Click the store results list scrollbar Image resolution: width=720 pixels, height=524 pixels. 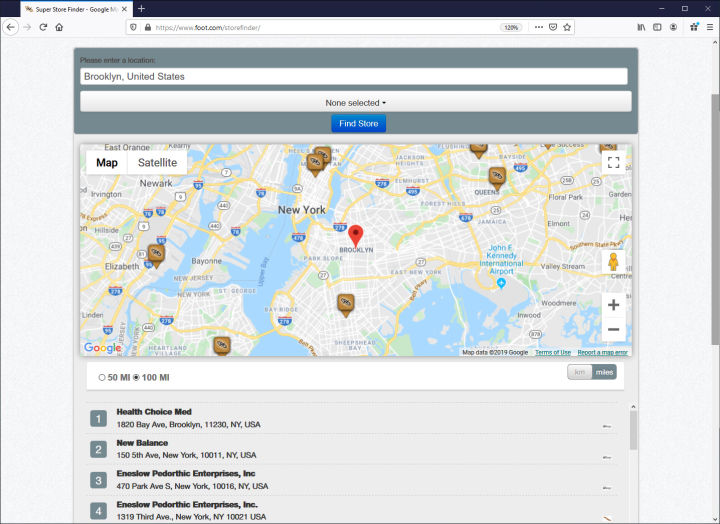633,430
